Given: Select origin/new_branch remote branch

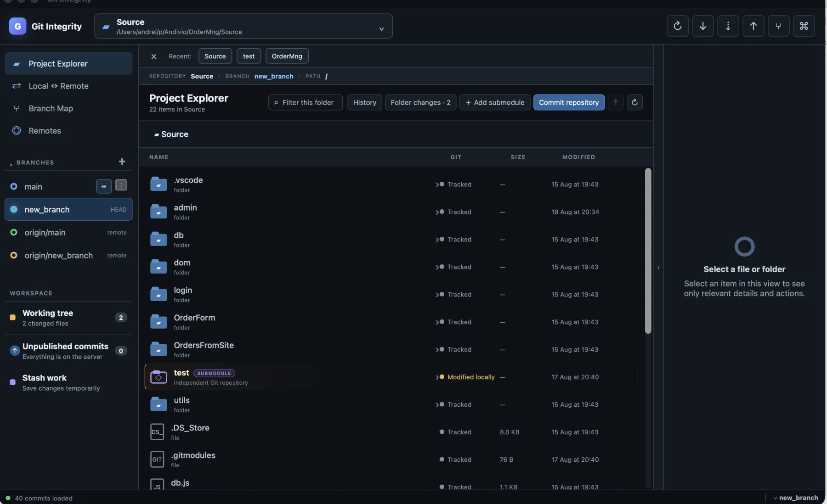Looking at the screenshot, I should click(x=68, y=255).
